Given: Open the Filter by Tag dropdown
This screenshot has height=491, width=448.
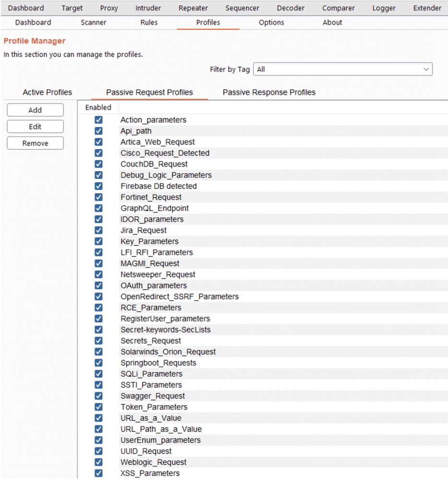Looking at the screenshot, I should [342, 69].
